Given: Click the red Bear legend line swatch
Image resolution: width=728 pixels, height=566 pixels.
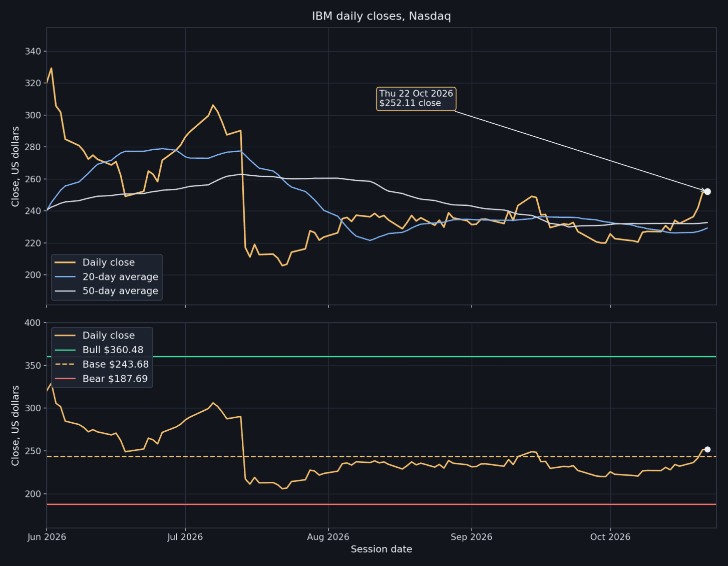Looking at the screenshot, I should [x=65, y=379].
